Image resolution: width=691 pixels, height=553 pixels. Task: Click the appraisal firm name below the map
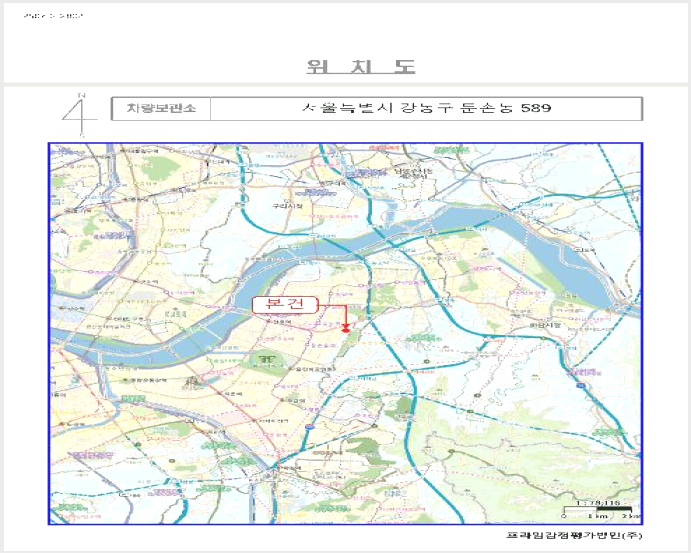(x=574, y=535)
